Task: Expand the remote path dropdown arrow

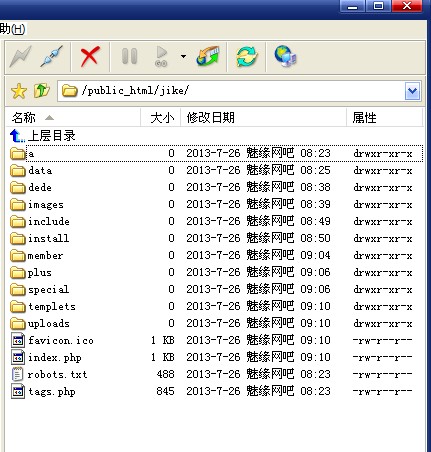Action: point(413,91)
